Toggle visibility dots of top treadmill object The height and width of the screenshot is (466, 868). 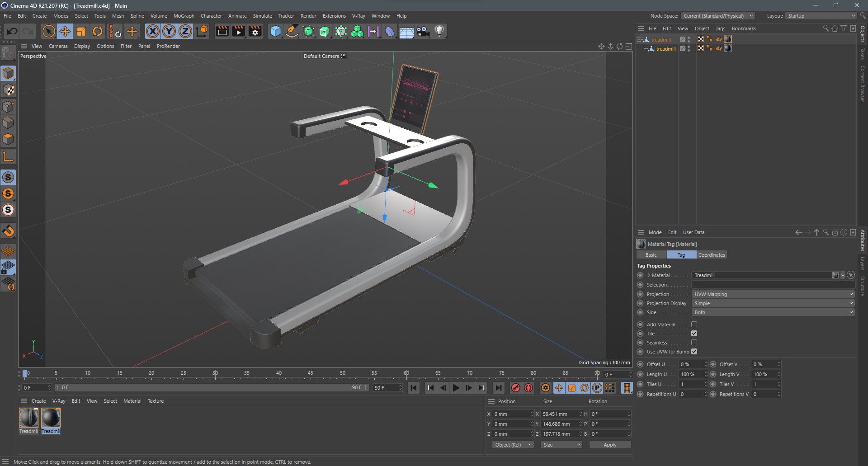(x=689, y=39)
